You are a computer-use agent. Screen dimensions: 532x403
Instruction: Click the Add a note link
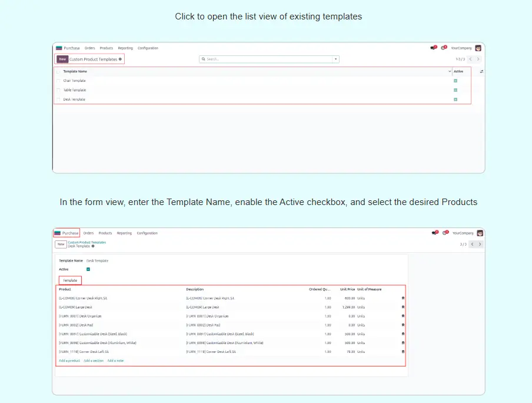(x=115, y=361)
